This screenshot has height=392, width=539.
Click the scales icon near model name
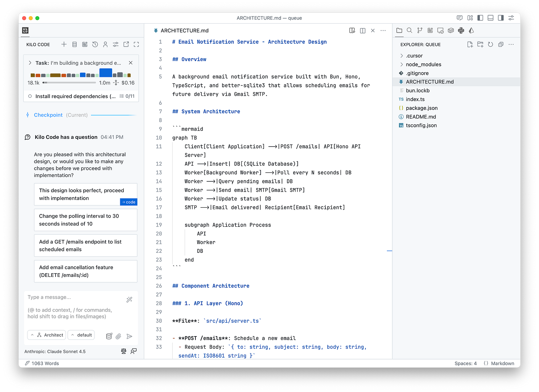click(x=124, y=351)
